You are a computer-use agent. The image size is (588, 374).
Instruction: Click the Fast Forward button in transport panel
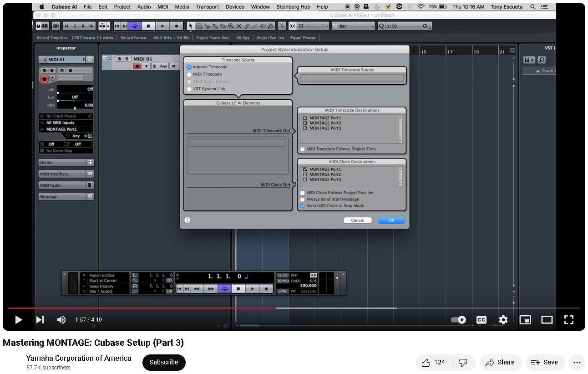(x=210, y=289)
